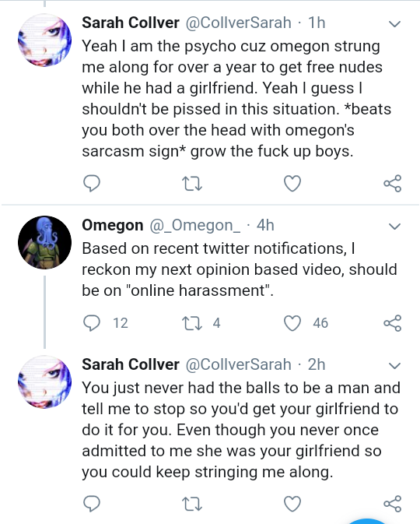
Task: Open the @CollverSarah handle in top tweet
Action: [238, 23]
